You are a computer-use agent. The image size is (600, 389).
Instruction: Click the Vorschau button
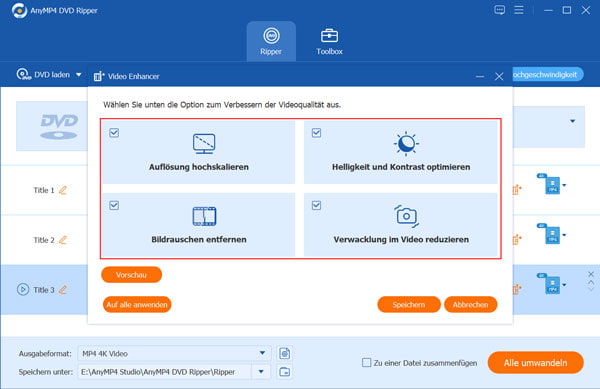click(x=131, y=275)
